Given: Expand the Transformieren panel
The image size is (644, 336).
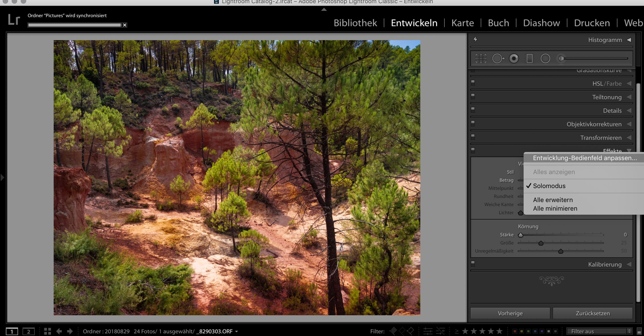Looking at the screenshot, I should coord(629,138).
